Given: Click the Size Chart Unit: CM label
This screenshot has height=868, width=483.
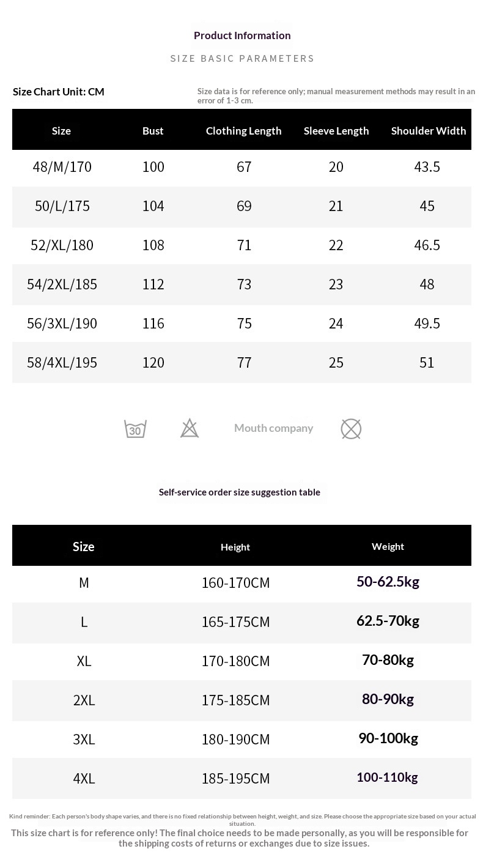Looking at the screenshot, I should (59, 92).
